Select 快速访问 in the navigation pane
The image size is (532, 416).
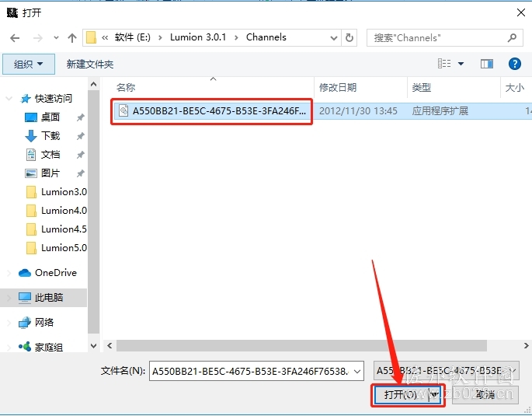click(54, 99)
